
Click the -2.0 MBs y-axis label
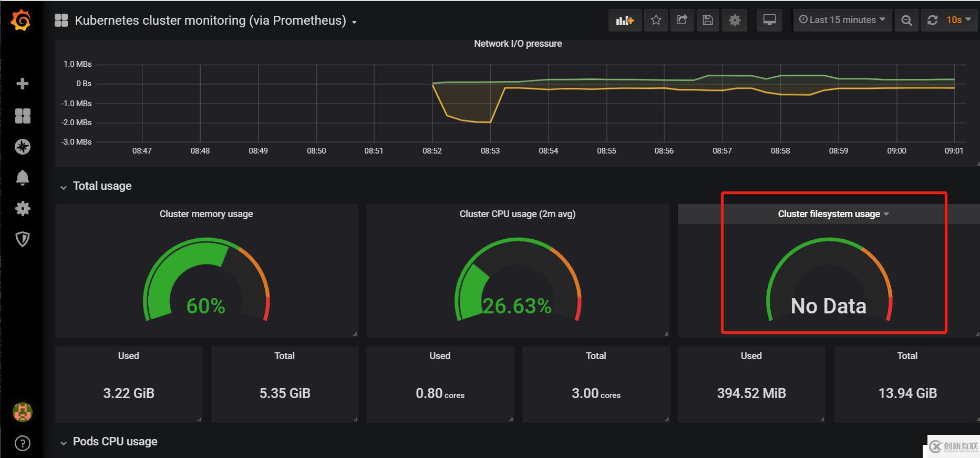(x=77, y=123)
